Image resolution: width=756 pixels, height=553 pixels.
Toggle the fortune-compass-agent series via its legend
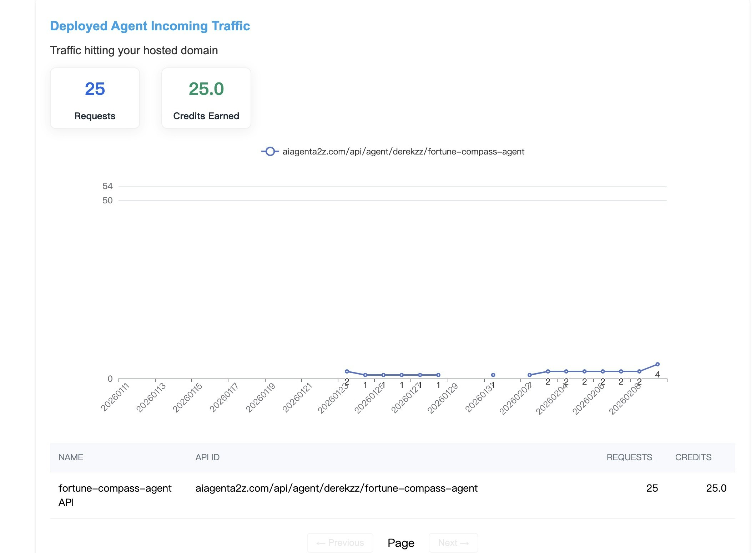[x=403, y=152]
